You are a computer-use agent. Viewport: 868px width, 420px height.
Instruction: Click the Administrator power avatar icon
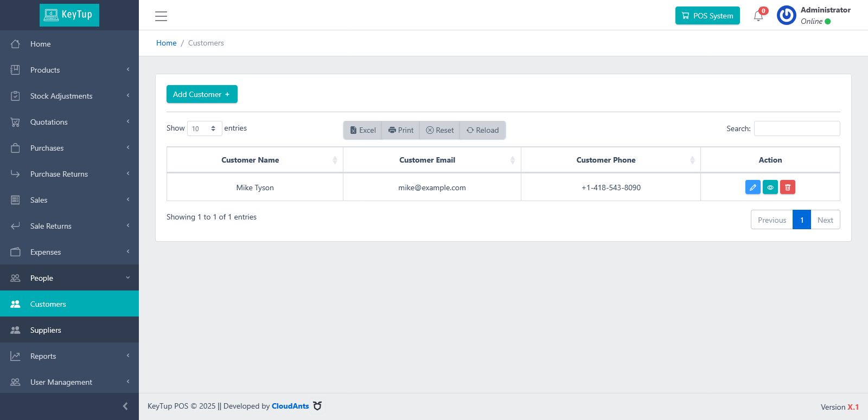click(787, 15)
